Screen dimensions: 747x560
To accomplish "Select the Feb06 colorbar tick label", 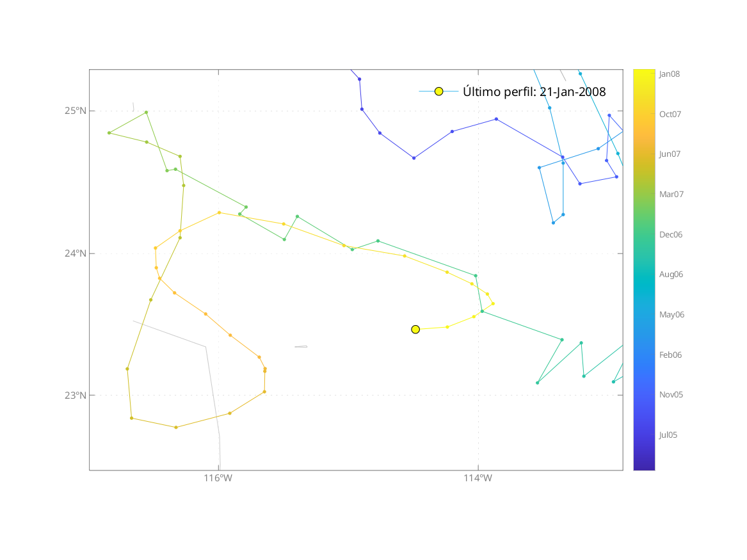I will (671, 355).
